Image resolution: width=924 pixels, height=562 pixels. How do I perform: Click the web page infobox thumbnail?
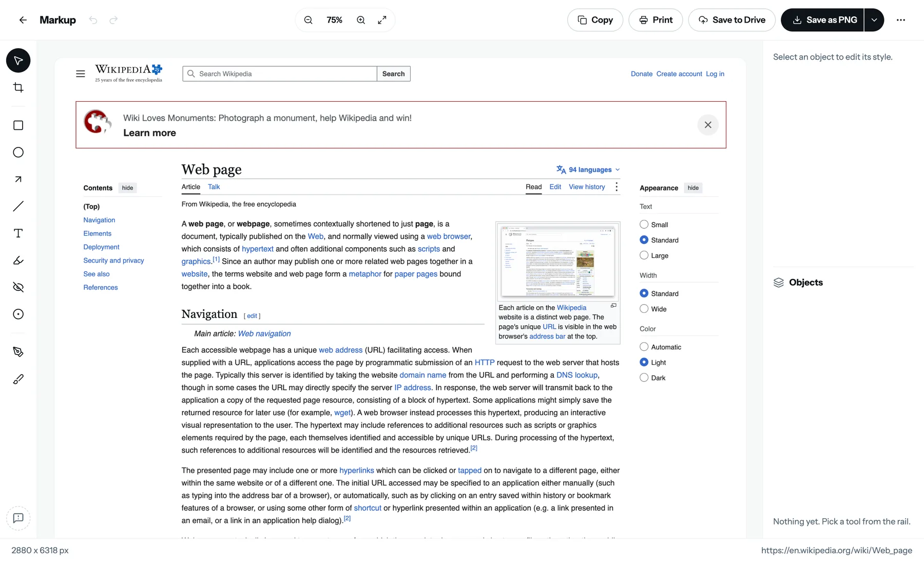pyautogui.click(x=557, y=261)
